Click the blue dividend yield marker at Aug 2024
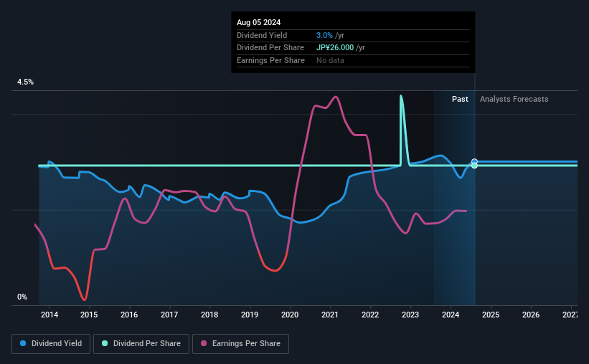 474,162
